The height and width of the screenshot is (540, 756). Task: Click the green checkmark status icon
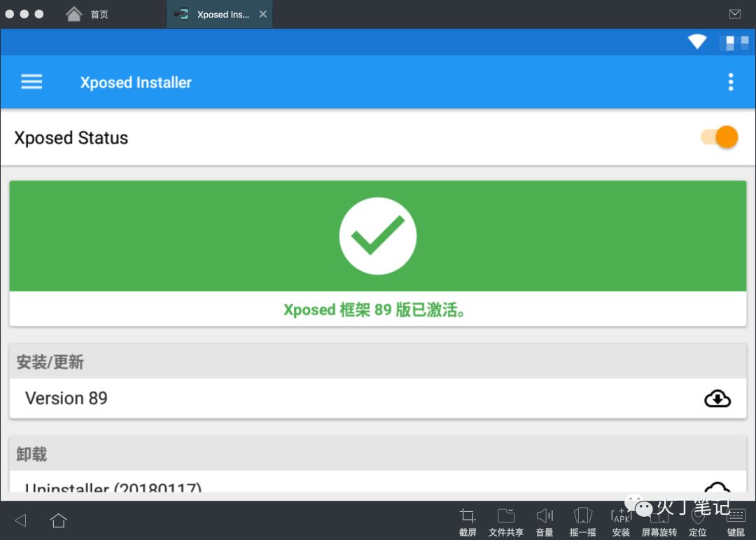(378, 236)
